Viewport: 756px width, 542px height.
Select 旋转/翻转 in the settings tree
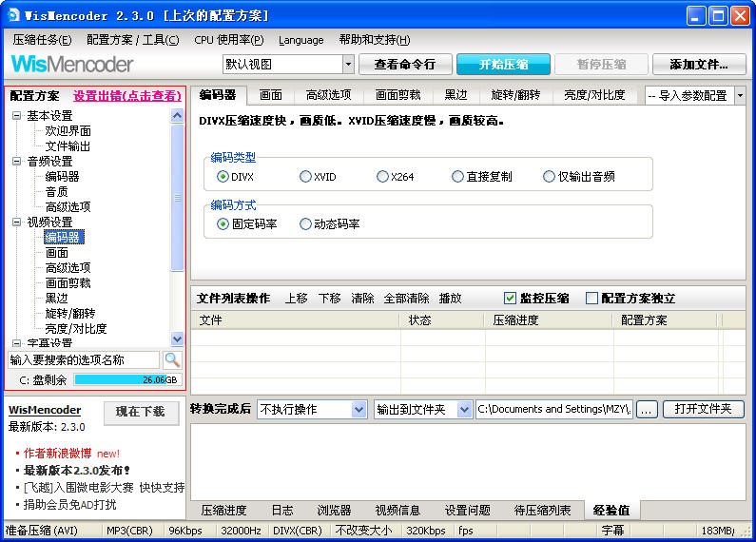(70, 314)
